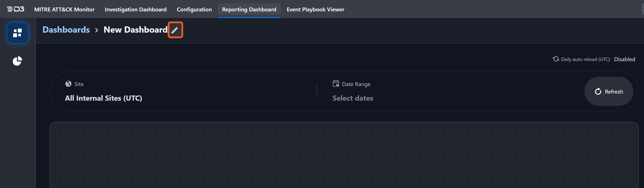This screenshot has width=644, height=188.
Task: Click the D3 logo icon
Action: [15, 9]
